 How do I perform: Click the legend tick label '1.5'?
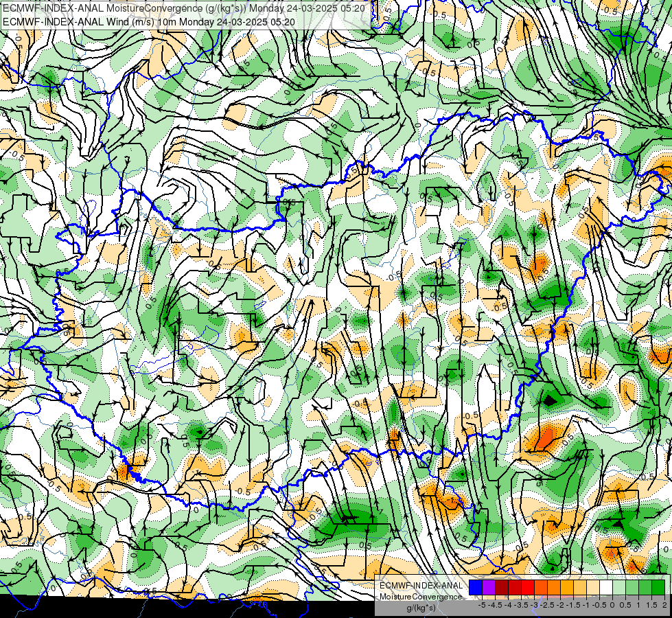pos(652,605)
